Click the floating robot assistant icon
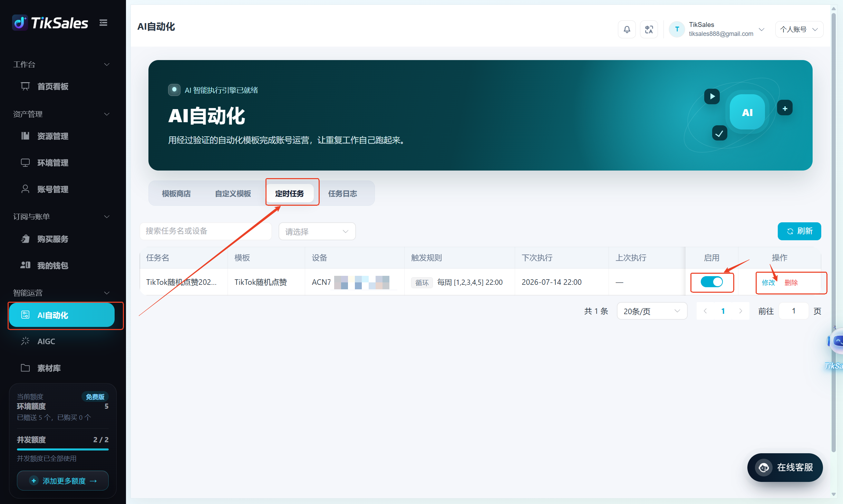 click(836, 341)
